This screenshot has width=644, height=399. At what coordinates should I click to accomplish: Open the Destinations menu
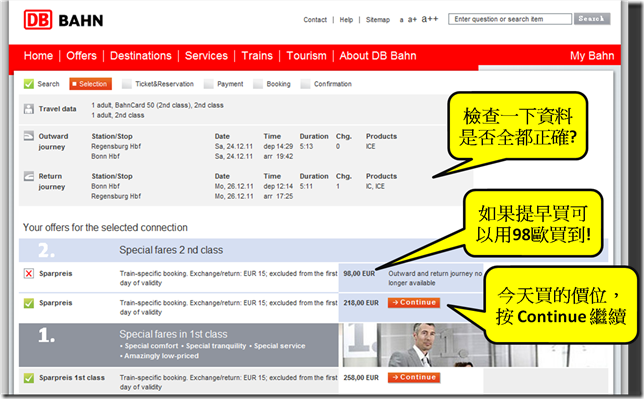(141, 55)
